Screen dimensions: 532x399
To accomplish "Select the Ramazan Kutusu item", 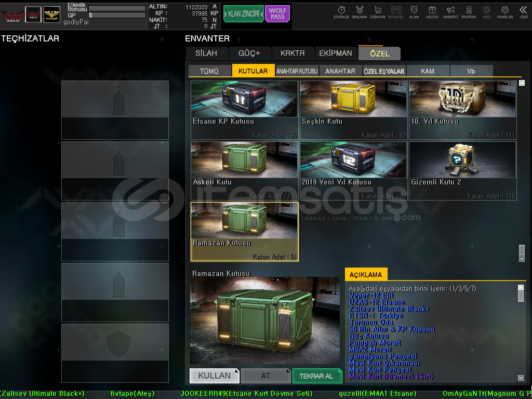I will pos(244,232).
